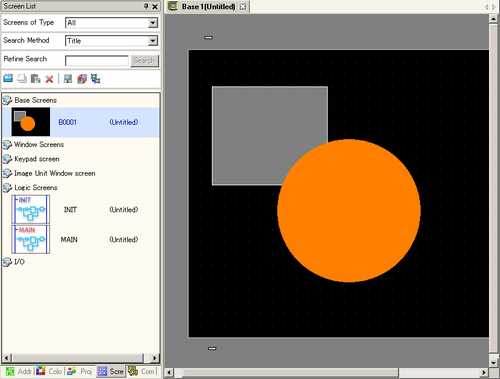Select the B0001 base screen thumbnail

tap(31, 122)
